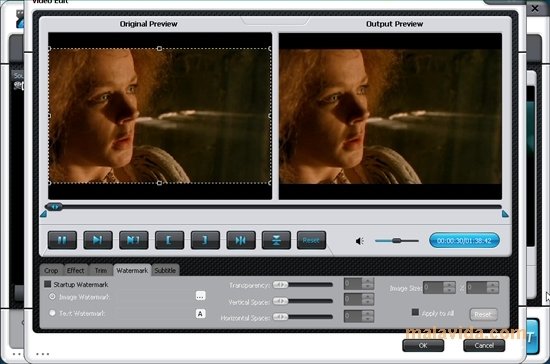The height and width of the screenshot is (364, 550).
Task: Adjust the volume slider
Action: coord(397,241)
